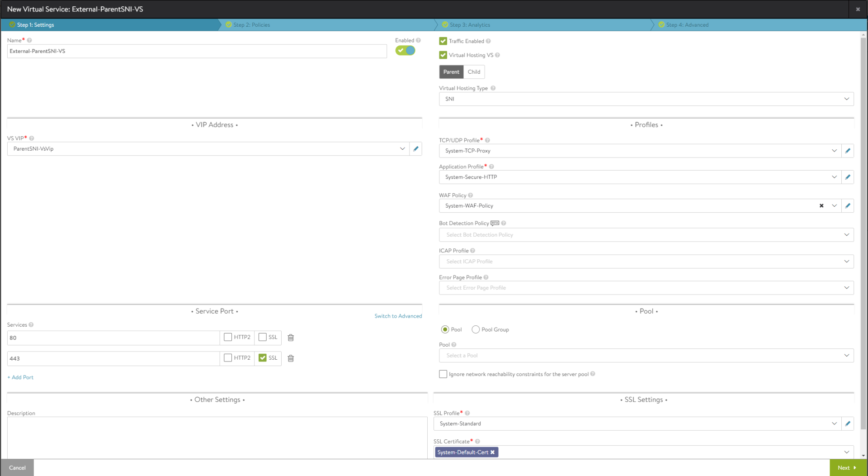
Task: Edit the ParentSNI-VsVip with the pencil icon
Action: (415, 148)
